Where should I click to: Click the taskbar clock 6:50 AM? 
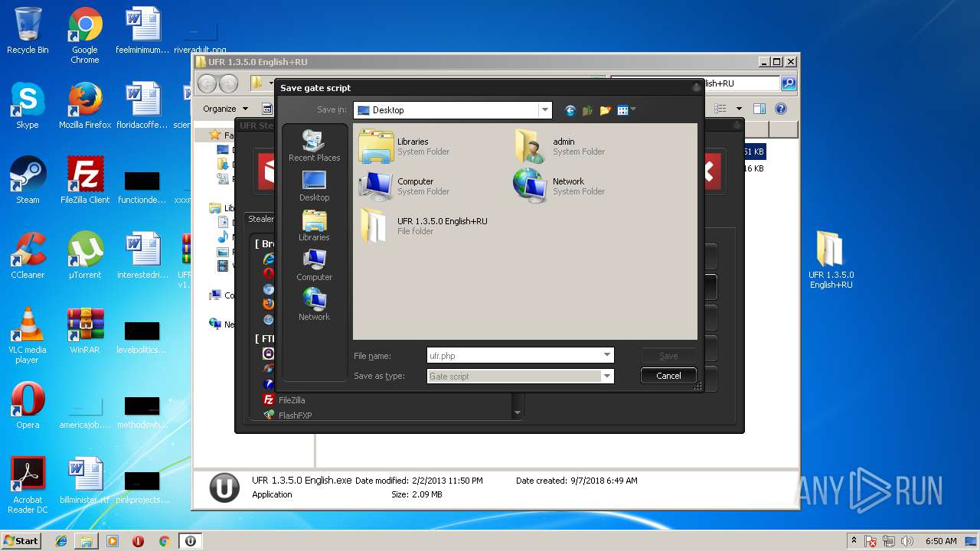(x=941, y=541)
